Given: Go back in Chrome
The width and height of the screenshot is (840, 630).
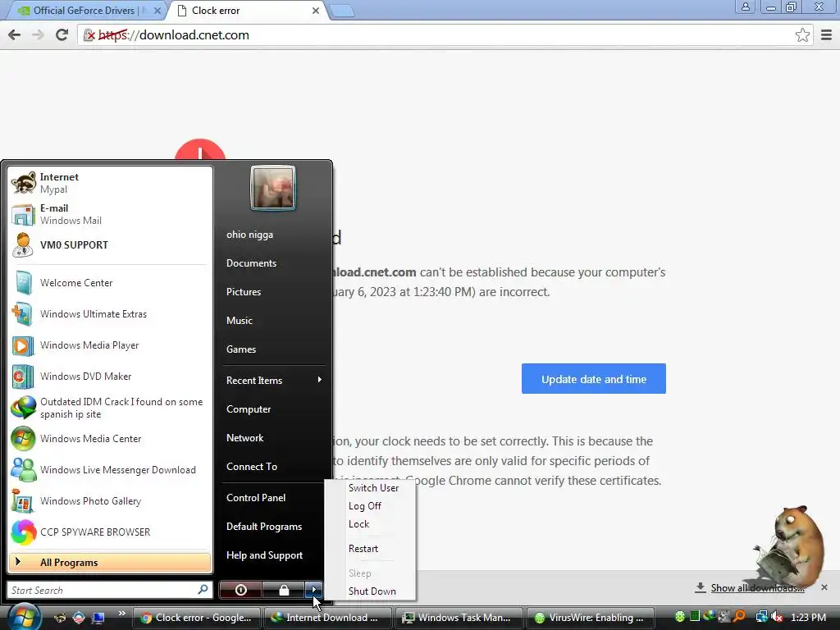Looking at the screenshot, I should click(x=15, y=34).
